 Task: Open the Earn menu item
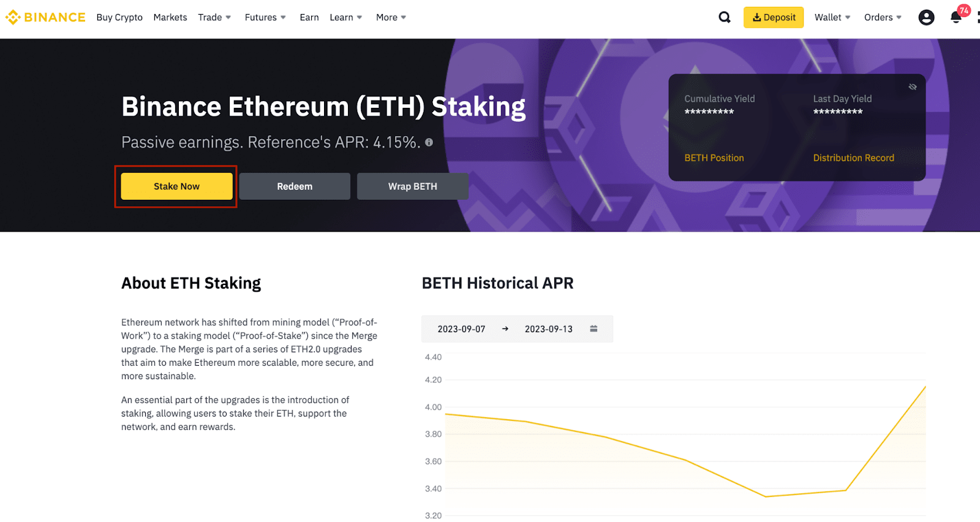[x=309, y=17]
